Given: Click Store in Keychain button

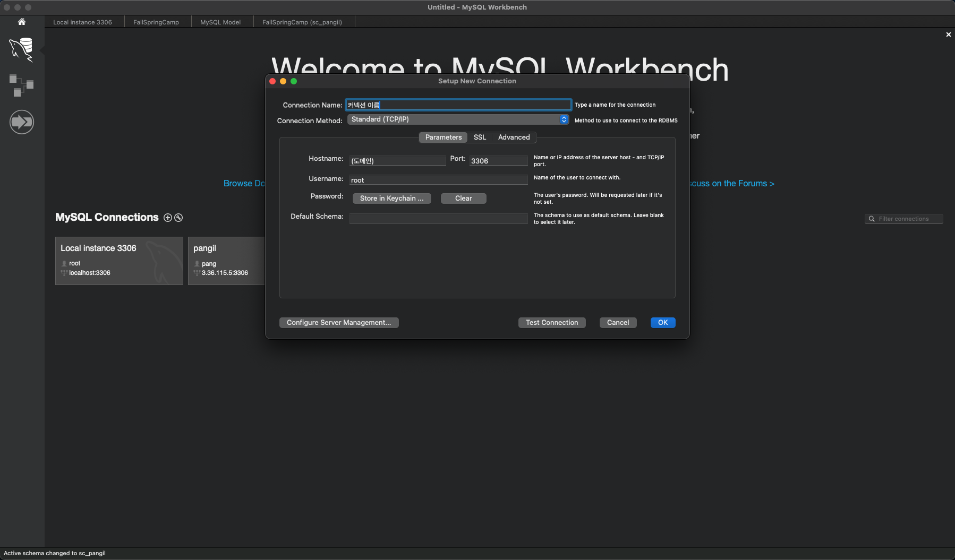Looking at the screenshot, I should tap(392, 199).
